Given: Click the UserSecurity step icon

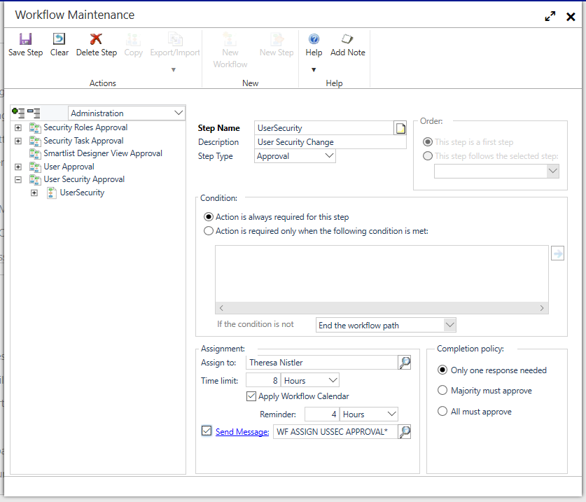Looking at the screenshot, I should 52,193.
